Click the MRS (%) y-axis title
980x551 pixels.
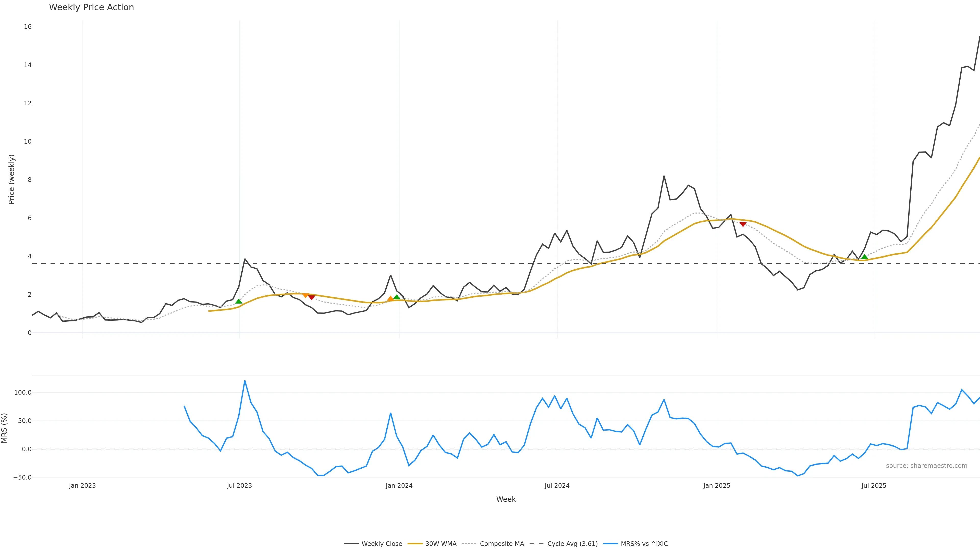(5, 428)
